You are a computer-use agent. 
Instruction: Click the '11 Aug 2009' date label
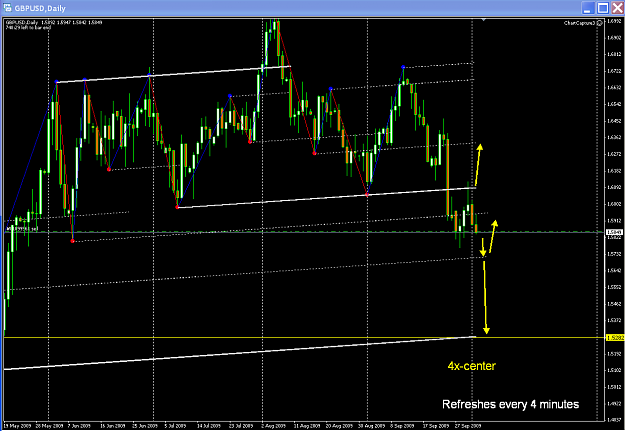pos(306,426)
